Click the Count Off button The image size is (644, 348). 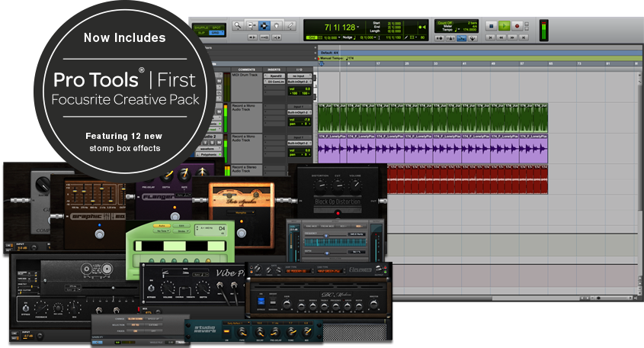point(445,23)
